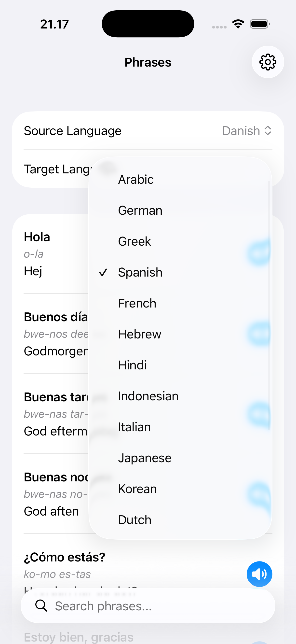The height and width of the screenshot is (644, 296).
Task: Select Indonesian from the menu
Action: click(148, 396)
